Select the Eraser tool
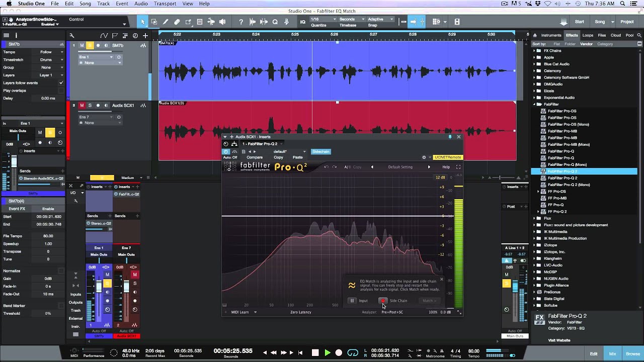 click(177, 22)
